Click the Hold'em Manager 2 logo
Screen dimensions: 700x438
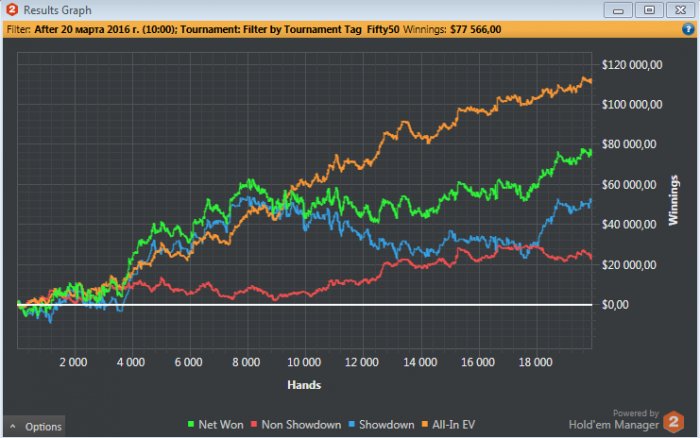point(673,421)
